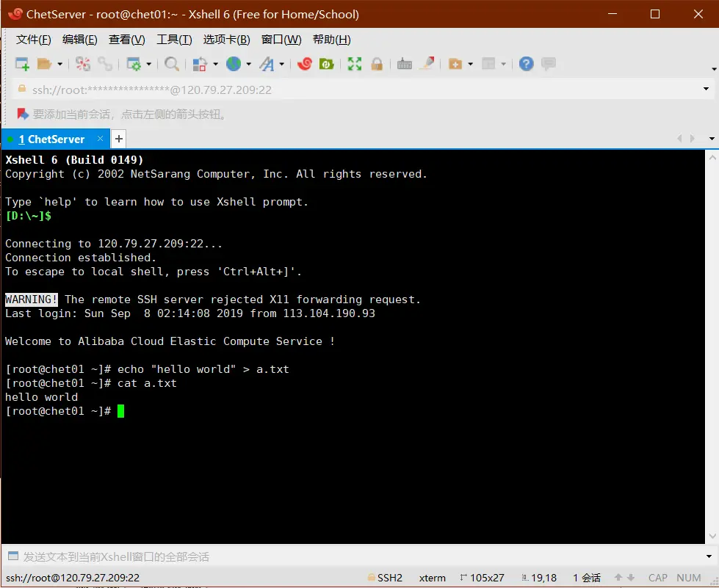Add a new tab with plus button
The width and height of the screenshot is (719, 588).
(119, 139)
